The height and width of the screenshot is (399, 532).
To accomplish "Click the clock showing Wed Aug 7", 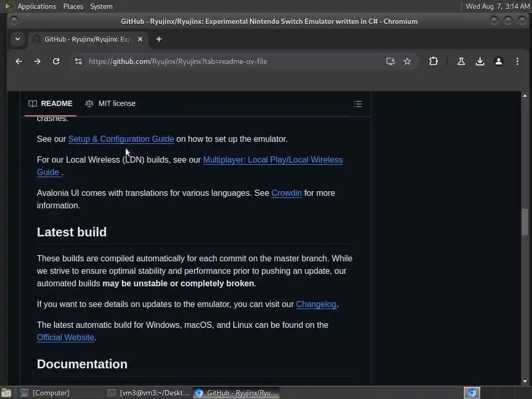I will pyautogui.click(x=497, y=6).
